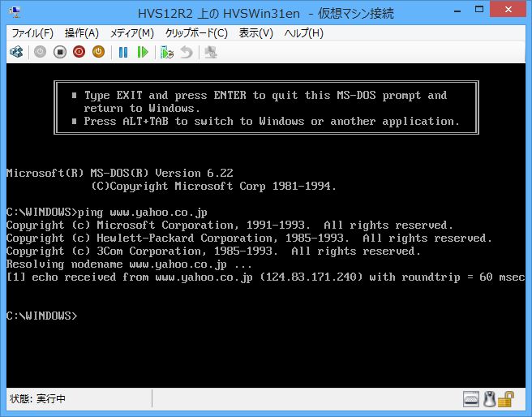
Task: Click the 'Press ALT+TAB to switch' line
Action: [272, 122]
